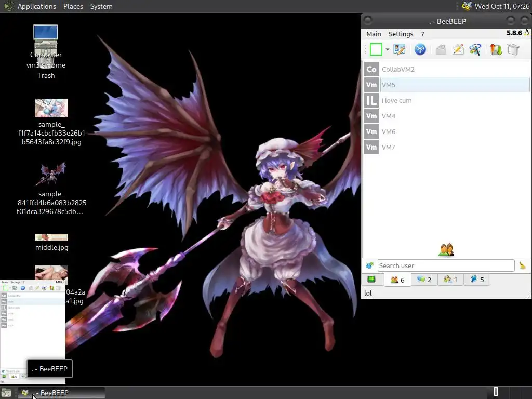Click the create group wand icon
The height and width of the screenshot is (399, 532).
coord(475,49)
